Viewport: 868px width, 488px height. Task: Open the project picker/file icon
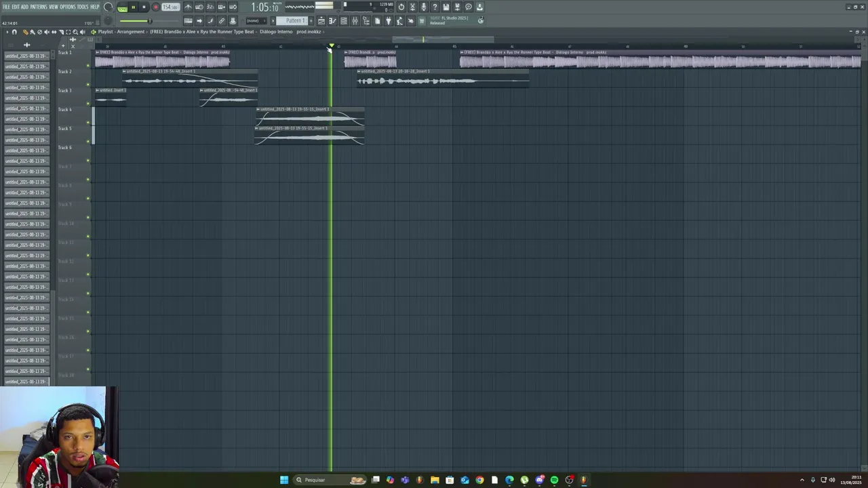click(377, 21)
